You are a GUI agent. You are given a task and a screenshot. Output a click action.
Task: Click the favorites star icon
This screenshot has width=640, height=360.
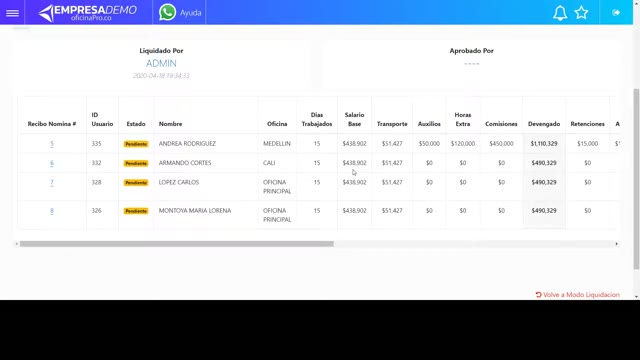(x=581, y=13)
